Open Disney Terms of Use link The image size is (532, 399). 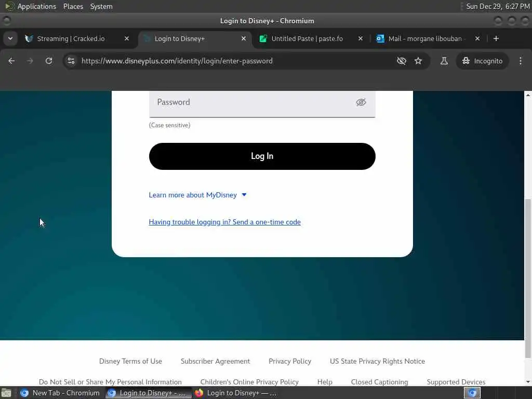[130, 362]
